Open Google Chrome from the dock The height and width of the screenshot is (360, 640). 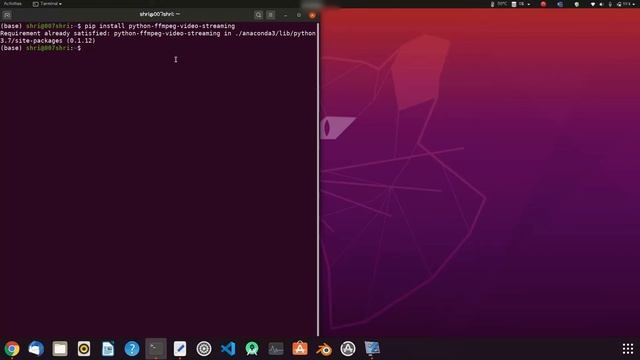click(x=12, y=349)
